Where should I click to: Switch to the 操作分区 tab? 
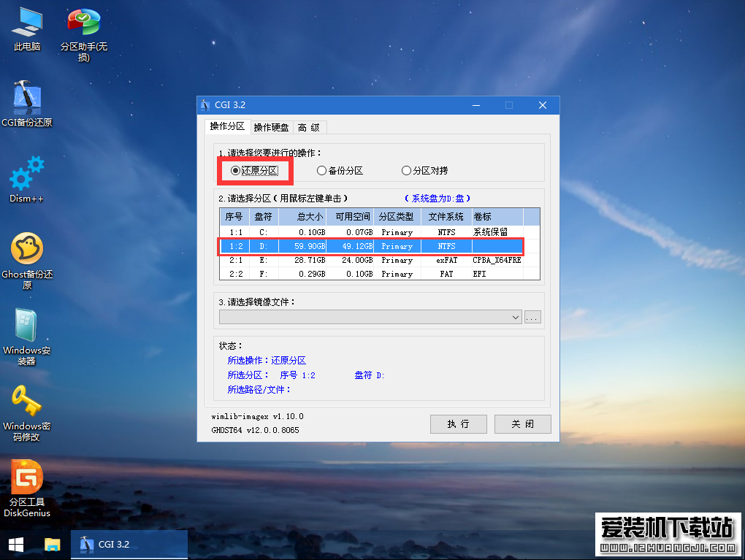tap(227, 126)
